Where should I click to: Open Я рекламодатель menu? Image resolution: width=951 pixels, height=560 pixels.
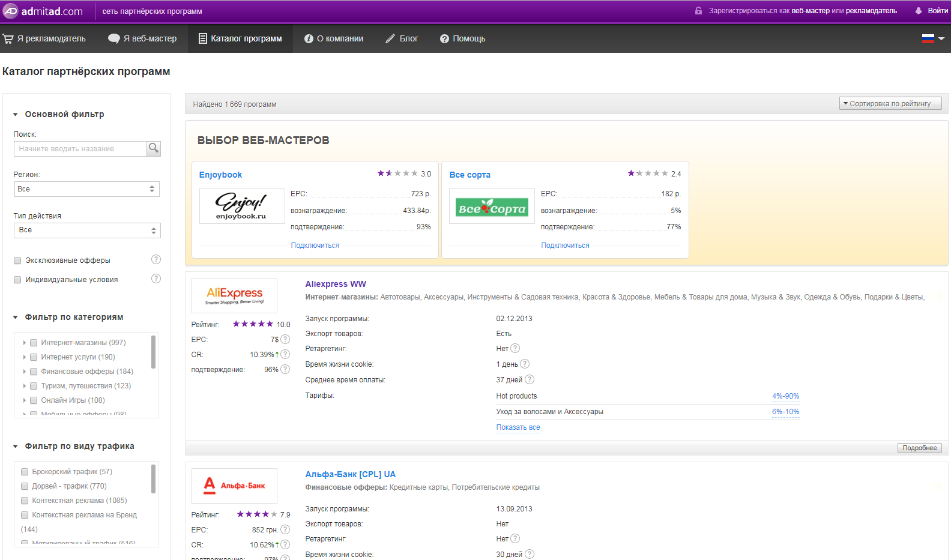pos(44,38)
